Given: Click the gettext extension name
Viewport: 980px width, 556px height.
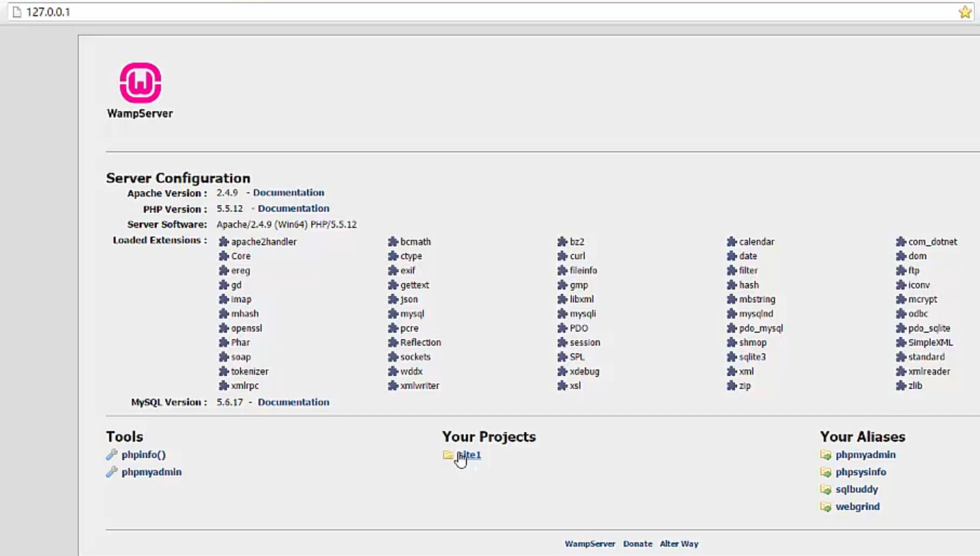Looking at the screenshot, I should click(415, 285).
